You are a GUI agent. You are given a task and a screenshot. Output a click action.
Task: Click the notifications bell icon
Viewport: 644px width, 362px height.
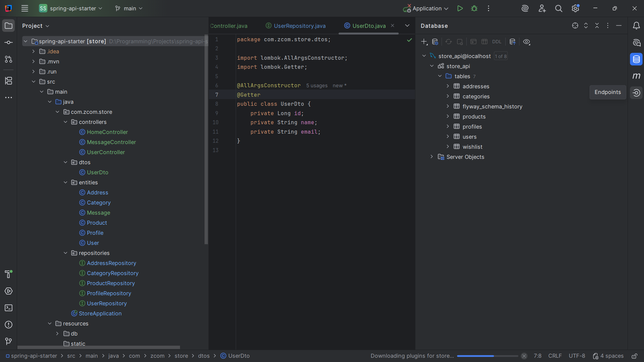(637, 25)
